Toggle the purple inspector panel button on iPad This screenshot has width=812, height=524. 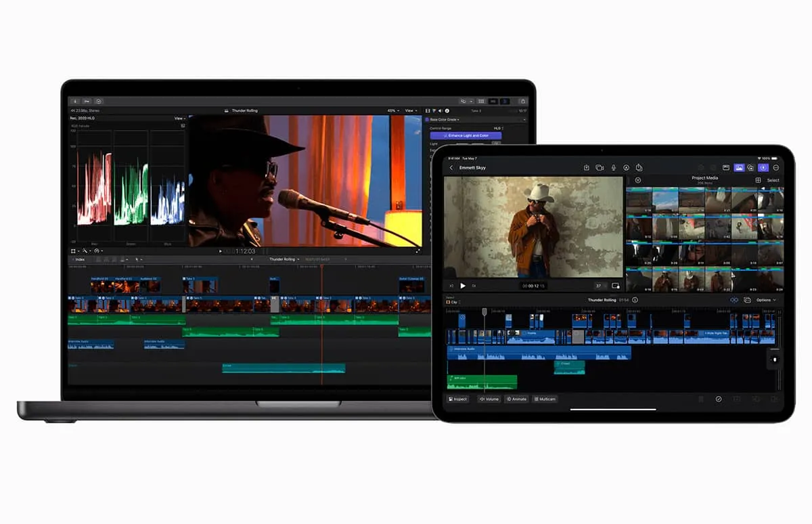[763, 167]
